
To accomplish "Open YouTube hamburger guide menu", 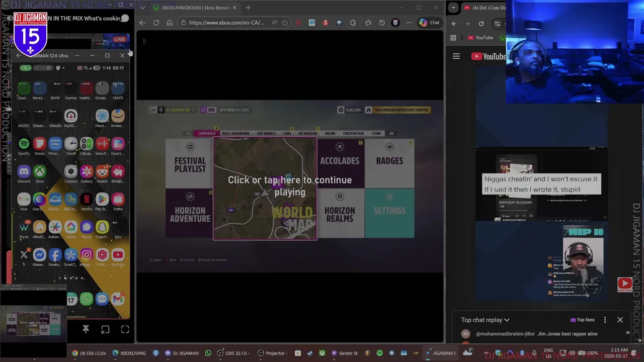I will click(456, 57).
